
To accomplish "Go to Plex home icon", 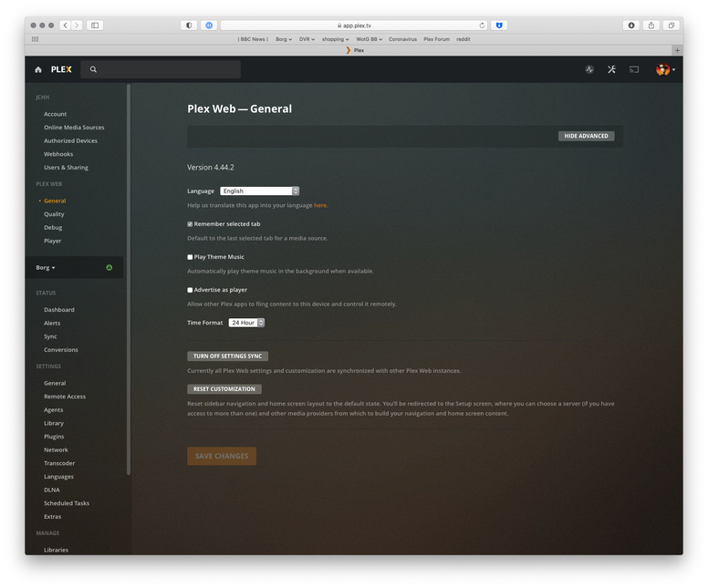I will tap(38, 69).
